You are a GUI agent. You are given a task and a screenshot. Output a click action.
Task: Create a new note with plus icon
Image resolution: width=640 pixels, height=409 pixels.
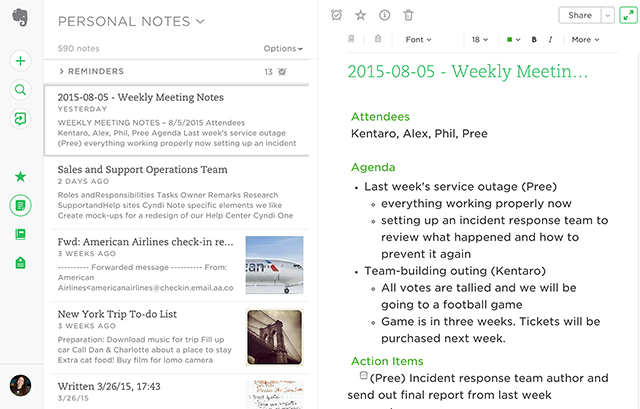[20, 61]
